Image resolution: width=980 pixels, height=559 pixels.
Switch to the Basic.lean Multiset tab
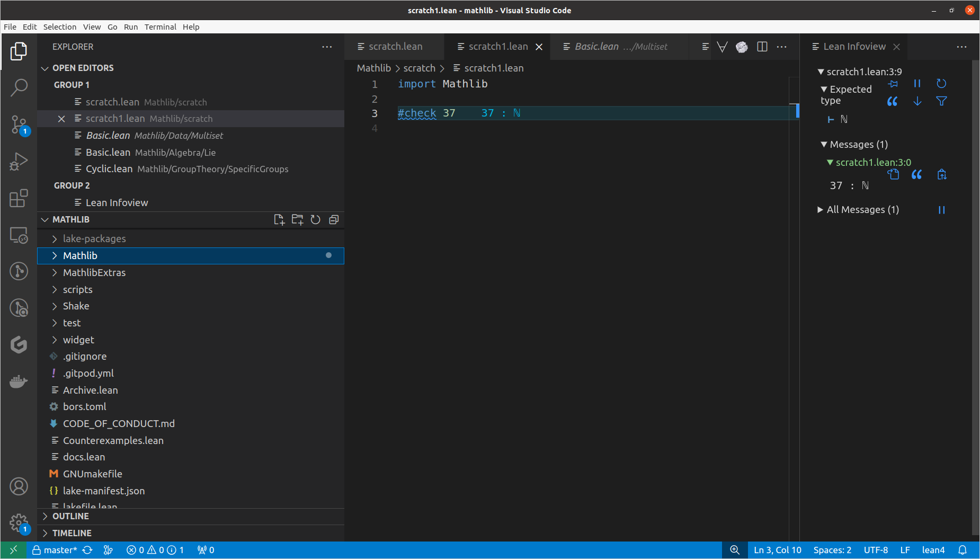tap(620, 47)
